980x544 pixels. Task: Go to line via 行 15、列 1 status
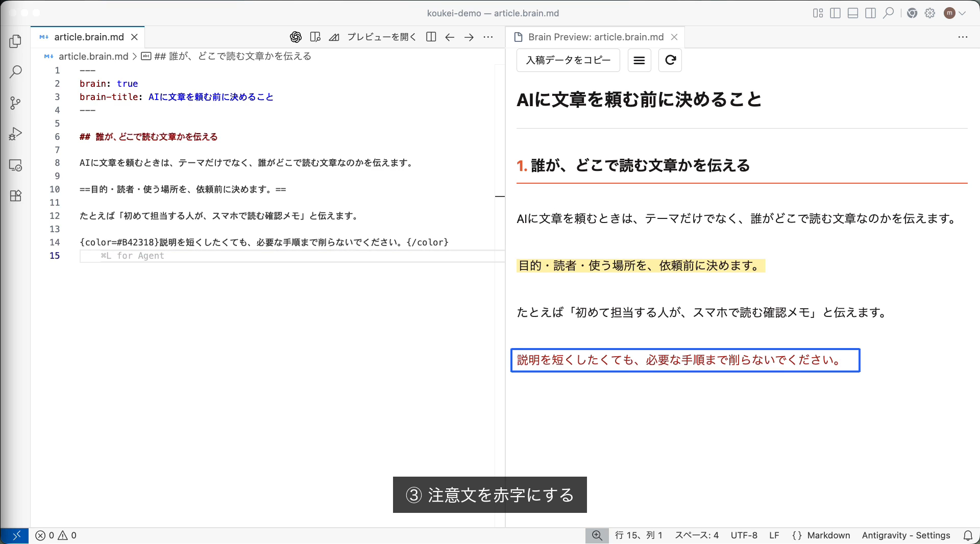click(639, 535)
